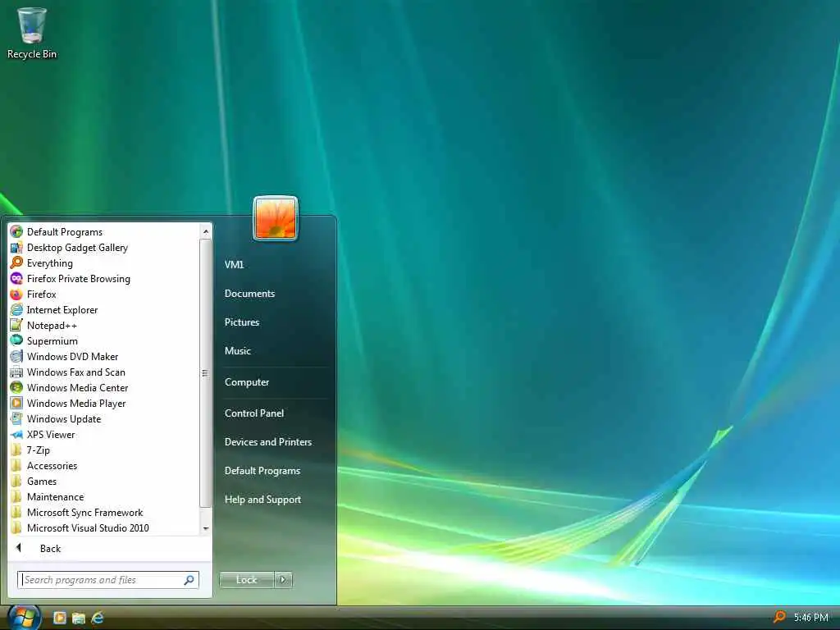Click the Lock button
The width and height of the screenshot is (840, 630).
[x=247, y=580]
